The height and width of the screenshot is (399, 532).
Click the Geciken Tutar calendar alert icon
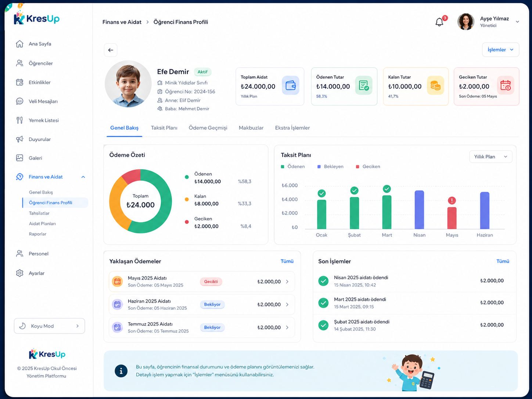click(x=506, y=85)
